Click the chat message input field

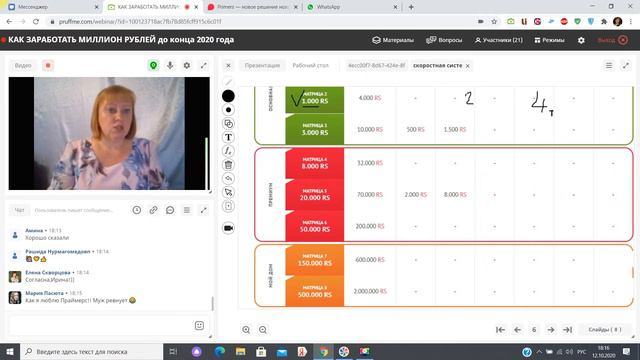[100, 325]
